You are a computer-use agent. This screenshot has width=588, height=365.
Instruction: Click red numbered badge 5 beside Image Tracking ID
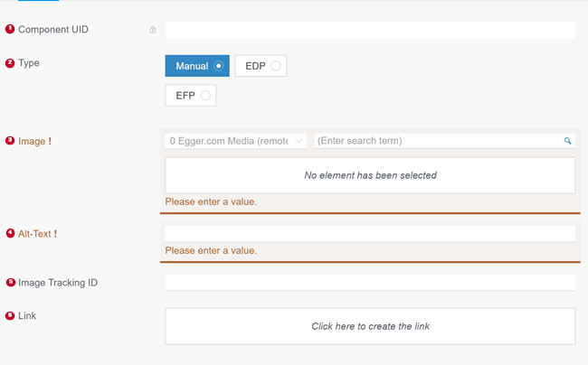pyautogui.click(x=11, y=282)
